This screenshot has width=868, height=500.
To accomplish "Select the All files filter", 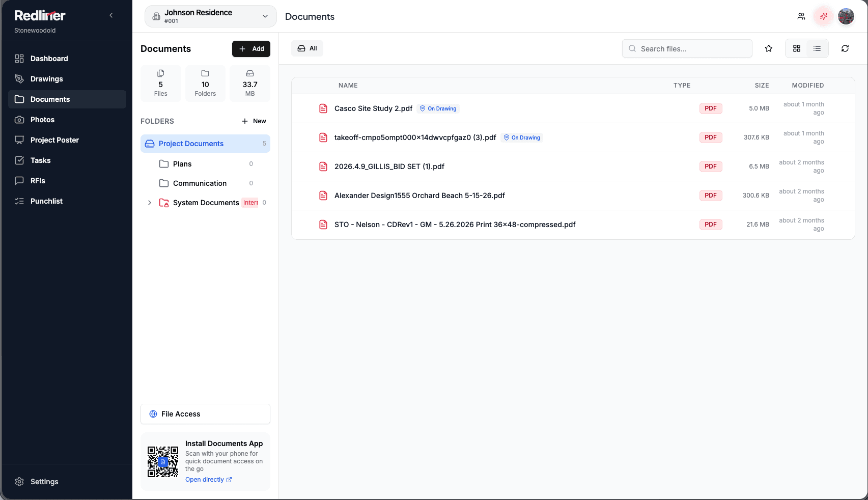I will click(307, 48).
